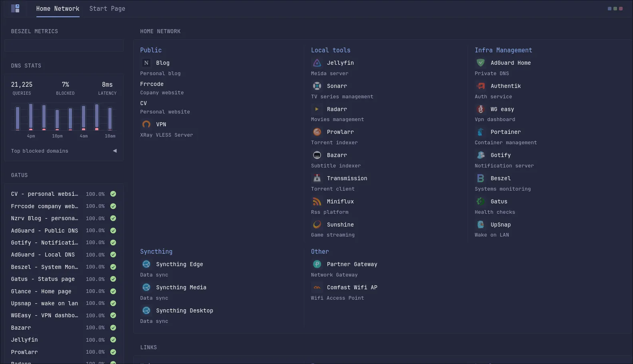Click the Radarr play icon
Screen dimensions: 633x364
pyautogui.click(x=317, y=109)
